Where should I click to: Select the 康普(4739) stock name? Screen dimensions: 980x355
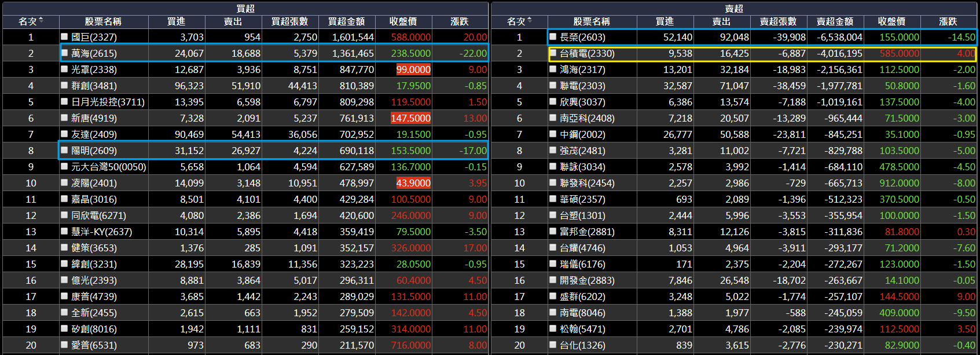click(x=94, y=297)
